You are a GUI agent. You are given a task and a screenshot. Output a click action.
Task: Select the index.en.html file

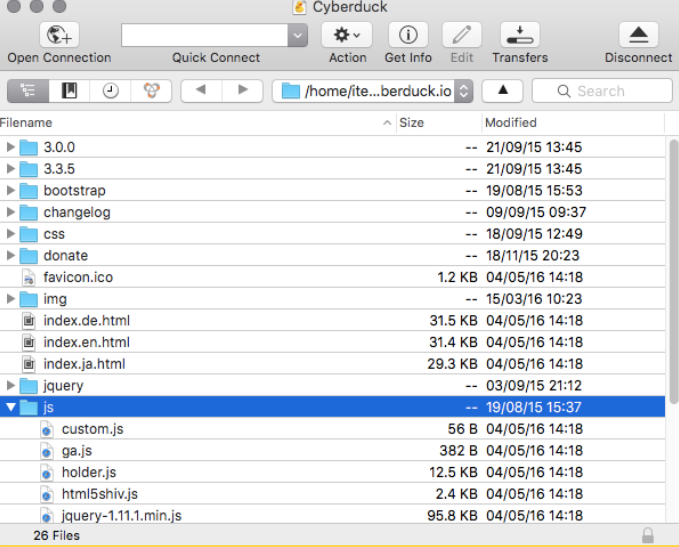(x=332, y=342)
